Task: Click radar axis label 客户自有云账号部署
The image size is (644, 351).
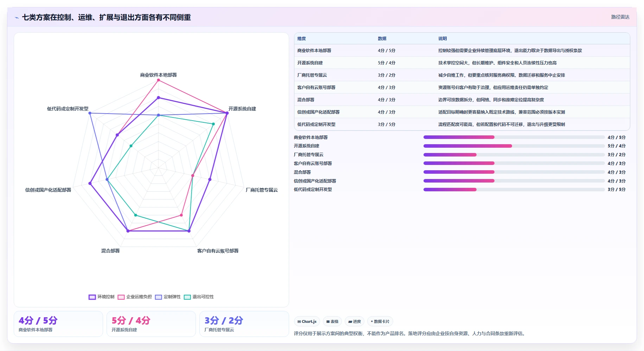Action: 218,251
